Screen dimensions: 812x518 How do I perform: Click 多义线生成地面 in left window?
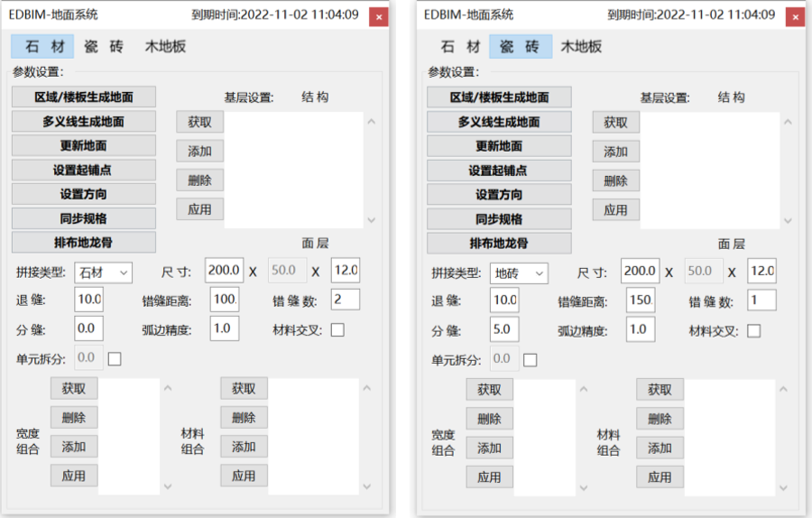pos(83,121)
